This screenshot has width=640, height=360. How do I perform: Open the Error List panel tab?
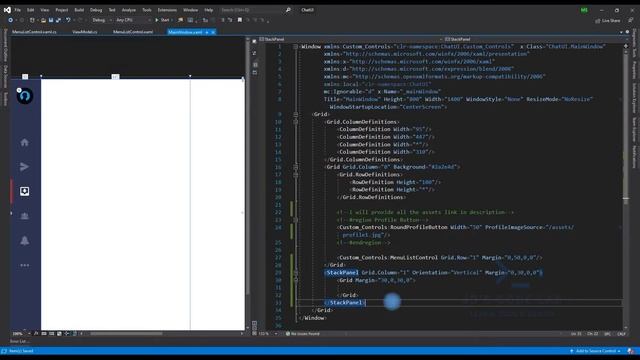click(19, 341)
